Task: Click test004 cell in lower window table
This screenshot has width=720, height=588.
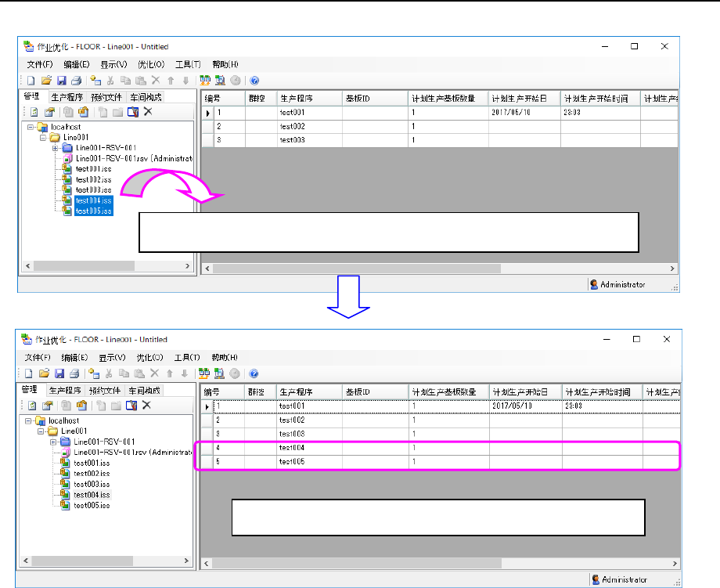Action: pos(309,448)
